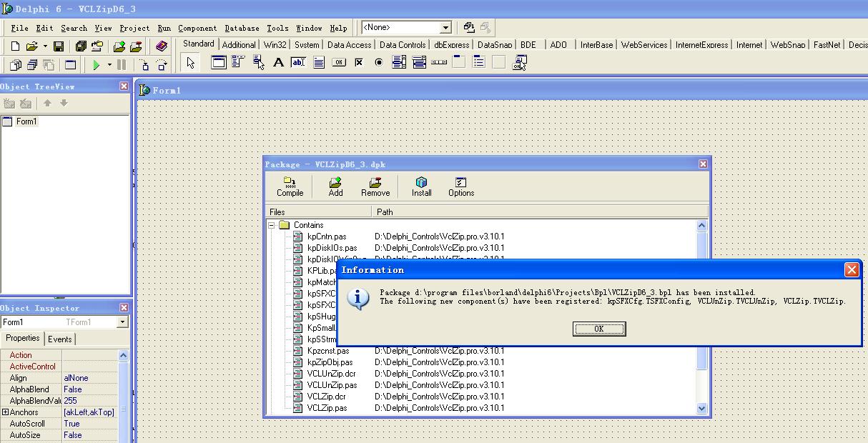Image resolution: width=868 pixels, height=443 pixels.
Task: Click the Install button in Package window
Action: pos(422,187)
